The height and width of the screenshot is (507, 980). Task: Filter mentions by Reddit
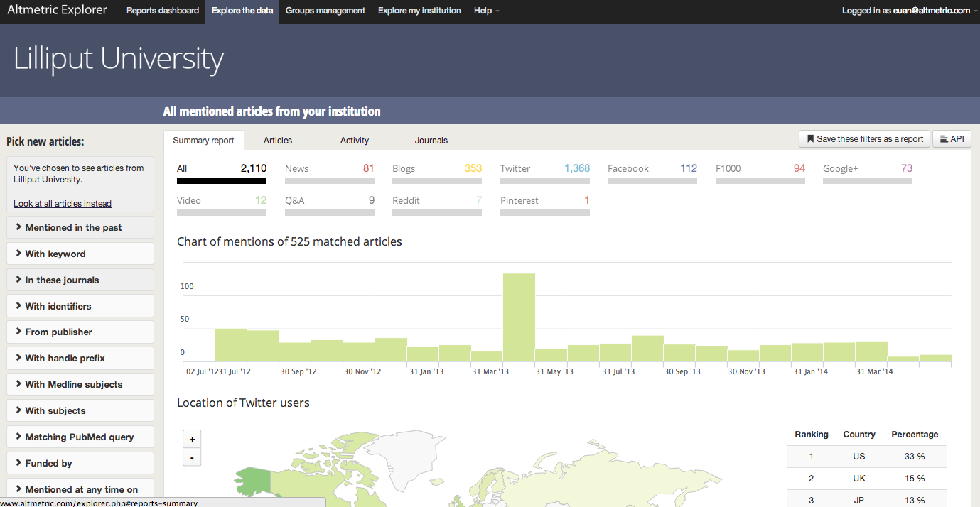pos(437,205)
